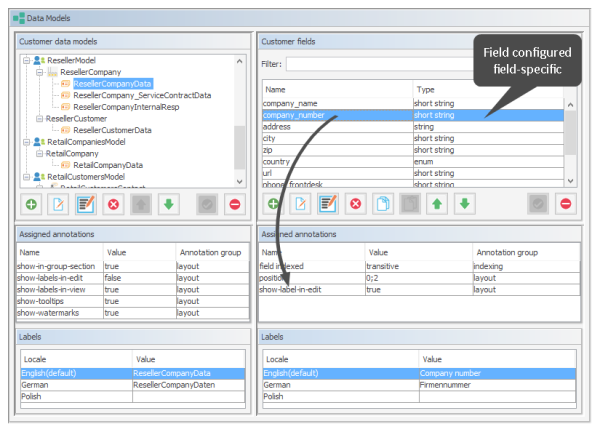Viewport: 600px width, 432px height.
Task: Select show-tooltips annotation row
Action: (x=133, y=302)
